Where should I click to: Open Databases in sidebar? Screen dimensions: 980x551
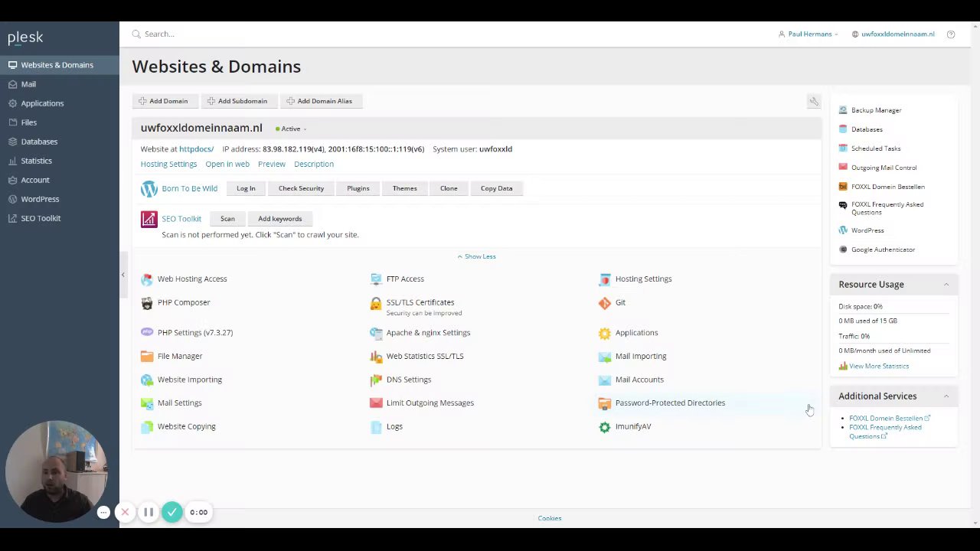pos(60,142)
